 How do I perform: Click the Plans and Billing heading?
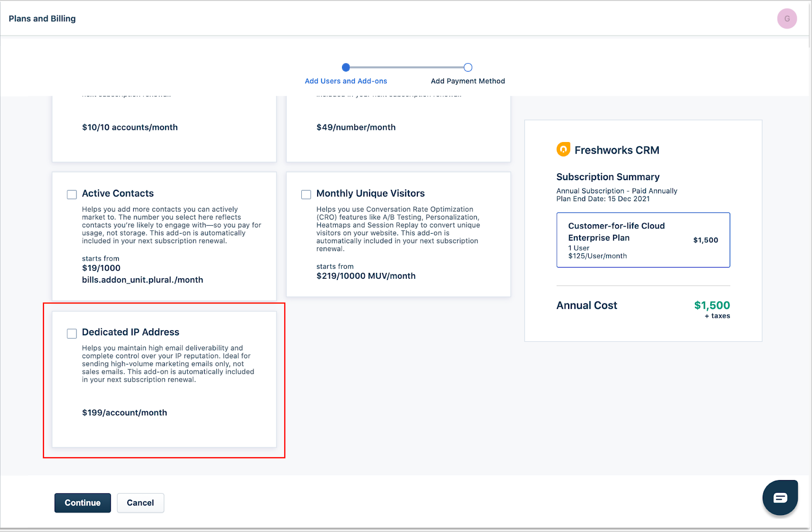point(42,19)
